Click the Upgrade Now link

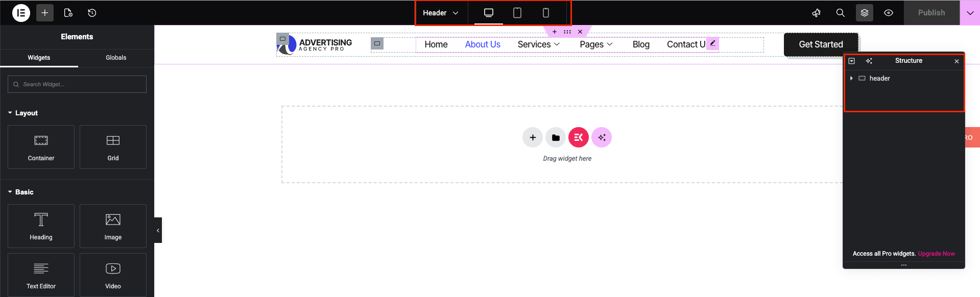coord(936,254)
